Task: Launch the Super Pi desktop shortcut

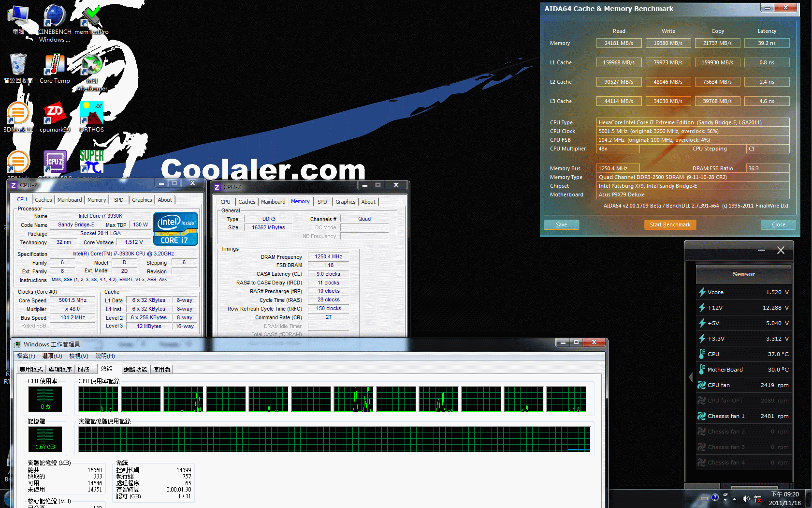Action: (91, 163)
